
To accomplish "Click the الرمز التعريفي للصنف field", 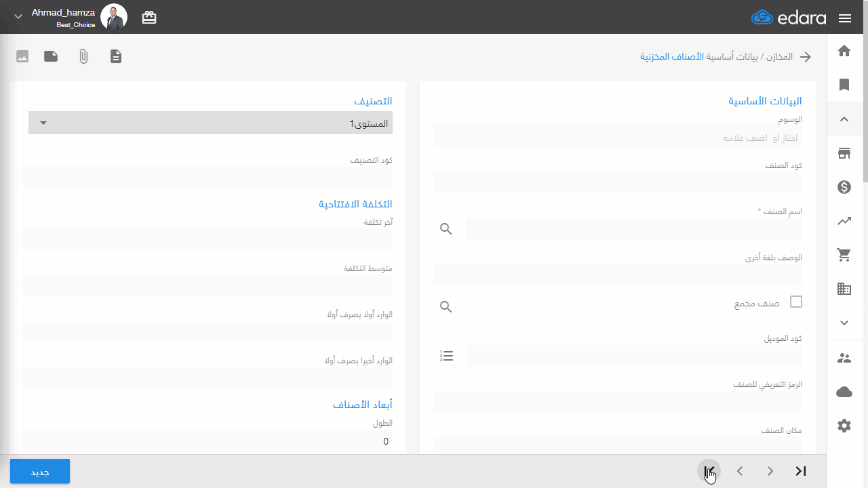I will coord(618,401).
